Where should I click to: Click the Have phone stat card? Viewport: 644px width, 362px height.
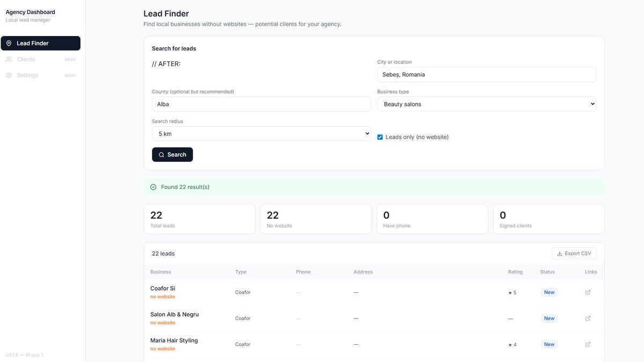pyautogui.click(x=432, y=219)
